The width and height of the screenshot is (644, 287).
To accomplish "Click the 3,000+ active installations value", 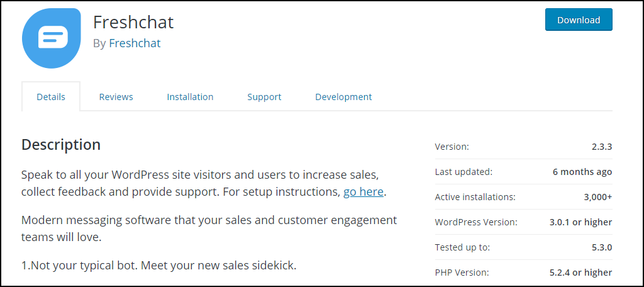I will (597, 197).
